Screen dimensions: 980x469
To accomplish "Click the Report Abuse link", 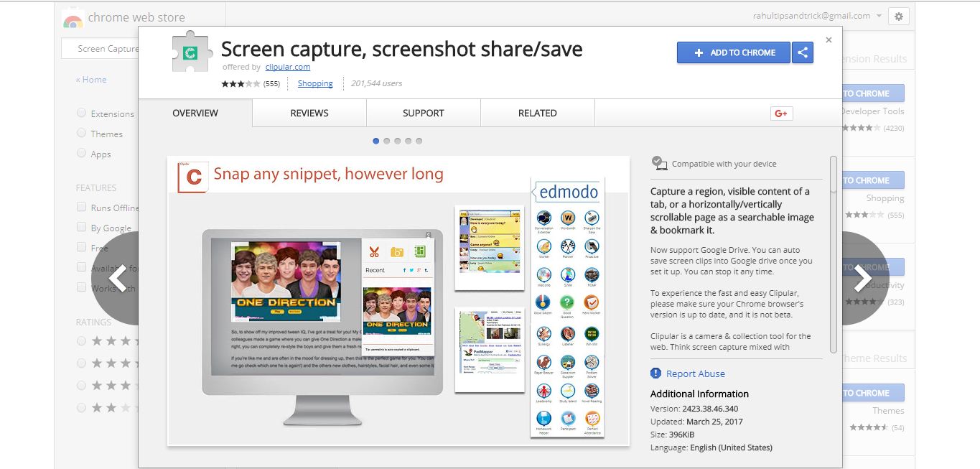I will tap(696, 373).
